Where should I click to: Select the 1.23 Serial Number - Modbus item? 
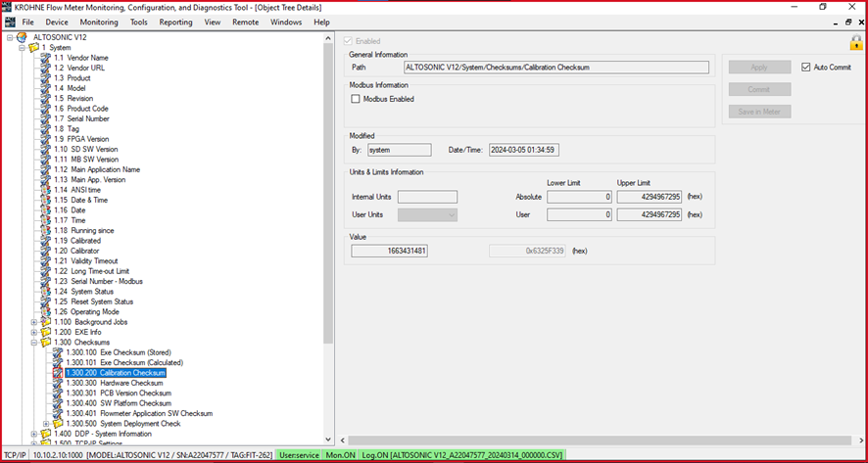pyautogui.click(x=98, y=281)
